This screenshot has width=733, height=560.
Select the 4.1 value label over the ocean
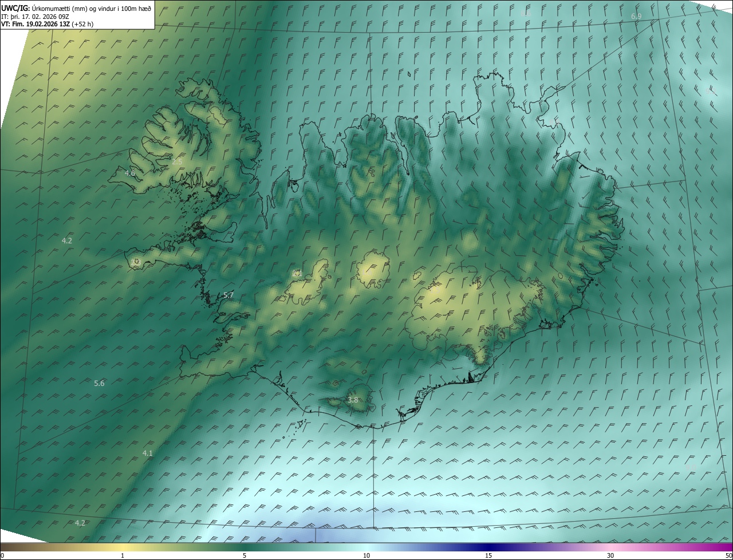(148, 453)
